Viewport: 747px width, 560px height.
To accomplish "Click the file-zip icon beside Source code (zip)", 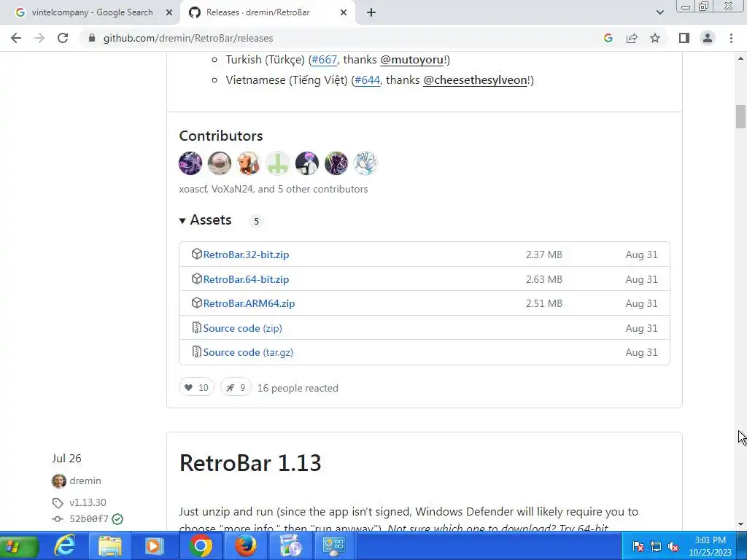I will (196, 327).
